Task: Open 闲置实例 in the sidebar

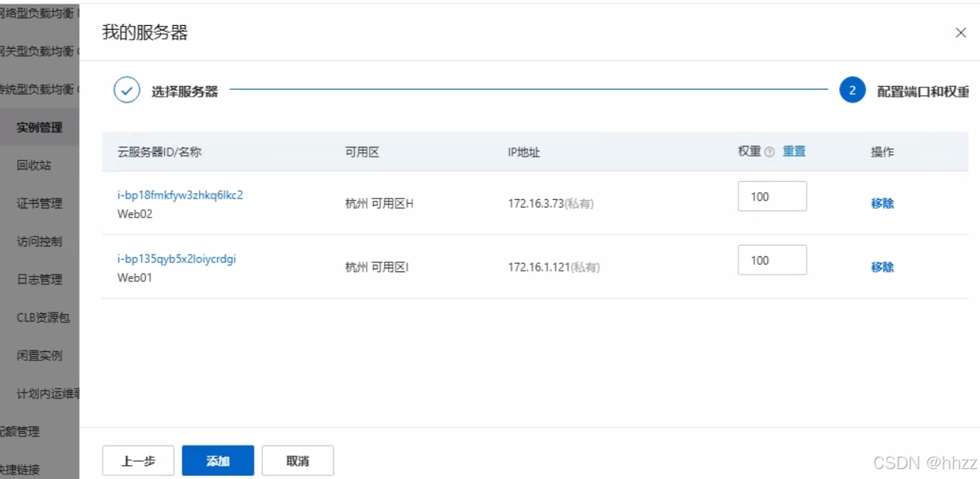Action: [x=40, y=355]
